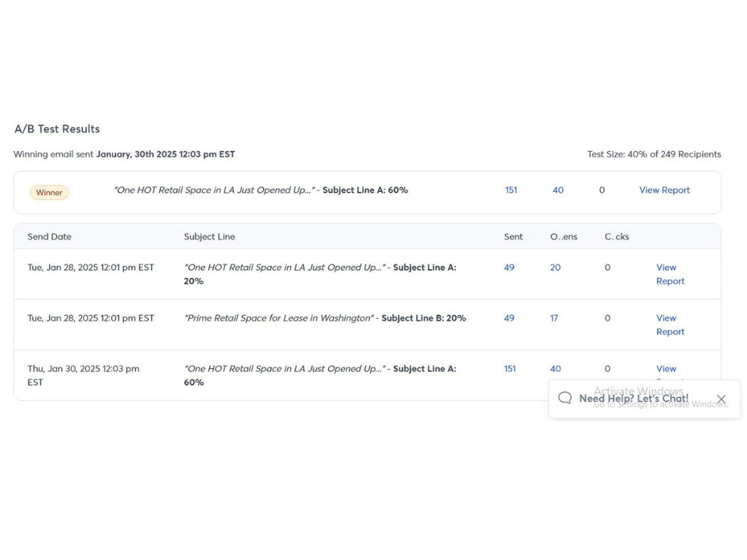Viewport: 747px width, 560px height.
Task: Click the Subject Line column header
Action: (x=209, y=237)
